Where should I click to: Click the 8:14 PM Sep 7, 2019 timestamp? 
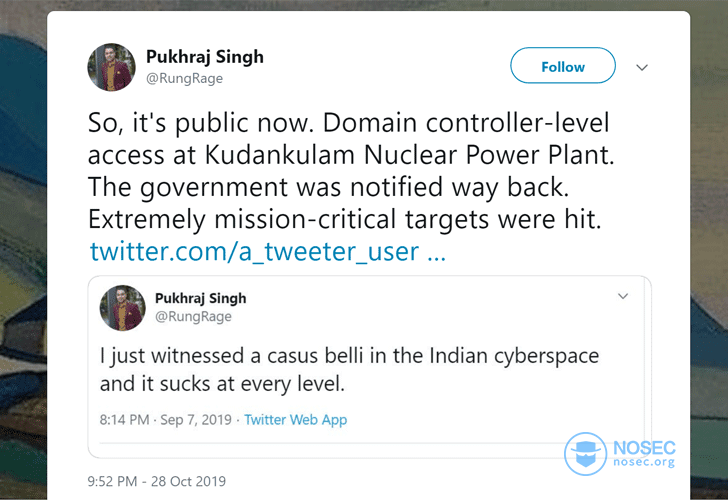coord(165,420)
